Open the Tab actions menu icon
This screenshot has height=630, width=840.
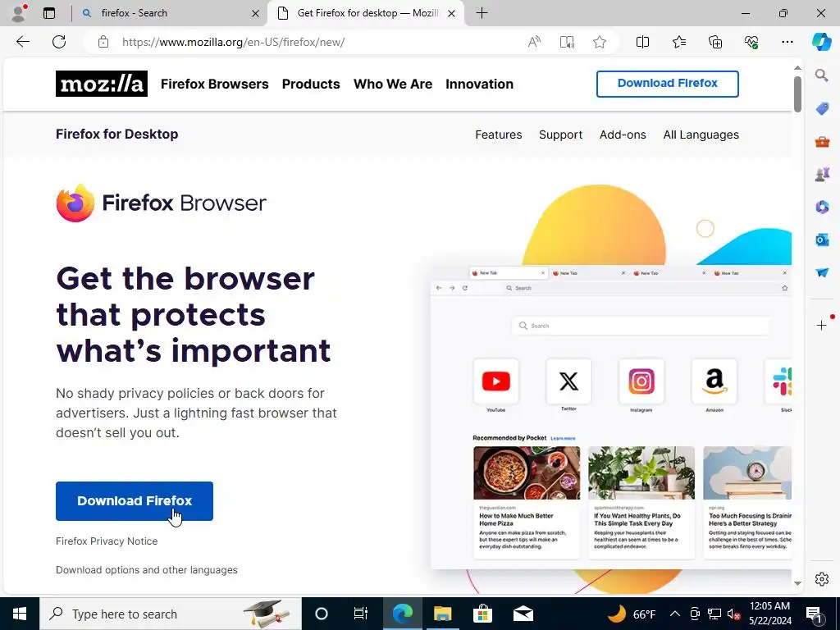coord(49,13)
